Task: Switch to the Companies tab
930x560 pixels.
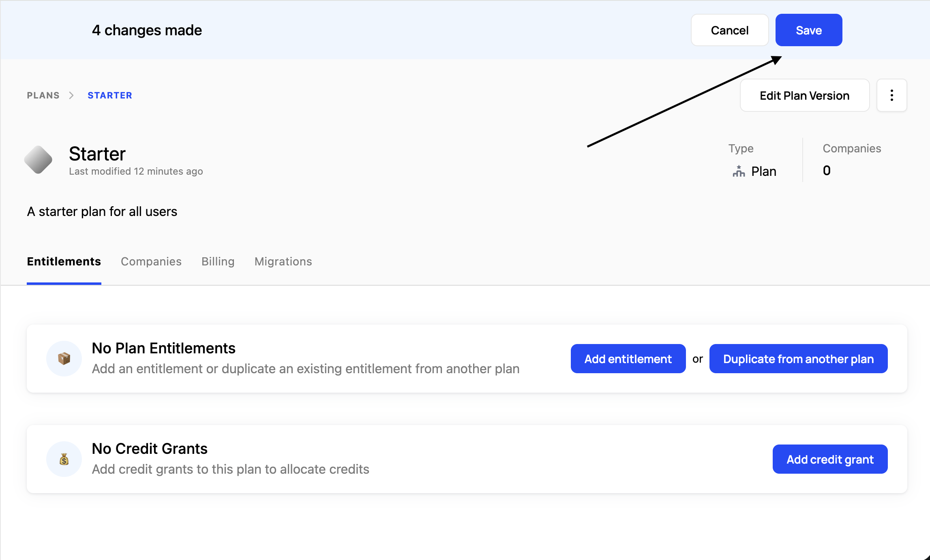Action: pos(151,261)
